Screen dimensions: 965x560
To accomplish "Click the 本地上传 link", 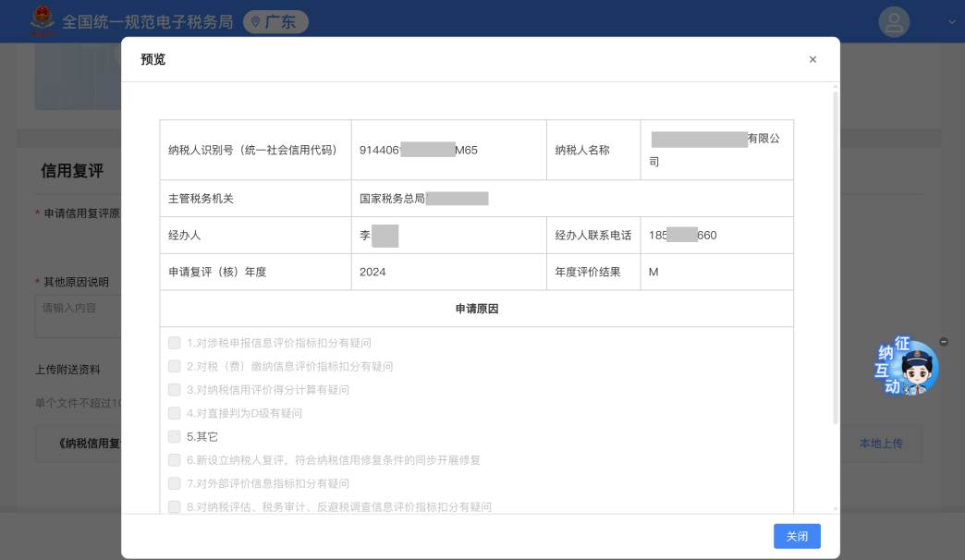I will 880,444.
